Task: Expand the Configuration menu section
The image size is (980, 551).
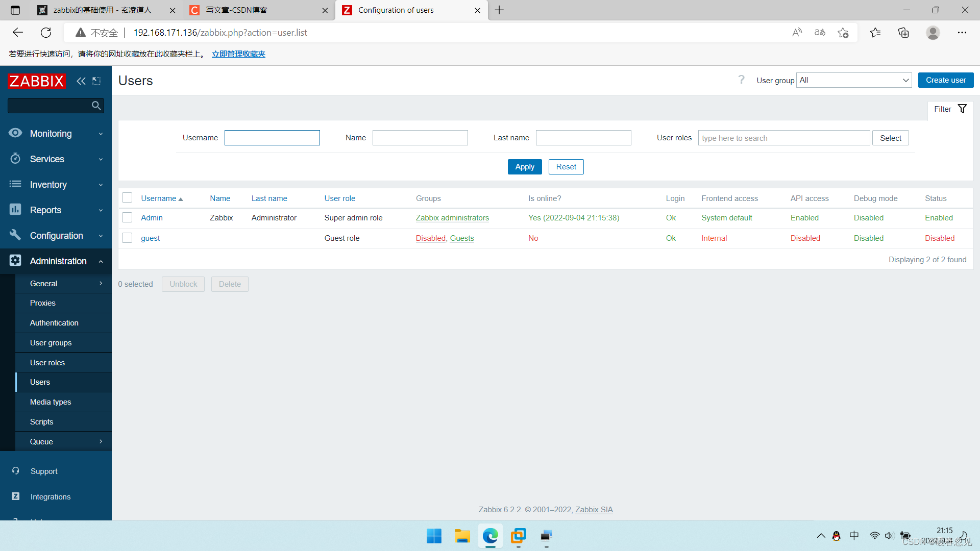Action: click(56, 235)
